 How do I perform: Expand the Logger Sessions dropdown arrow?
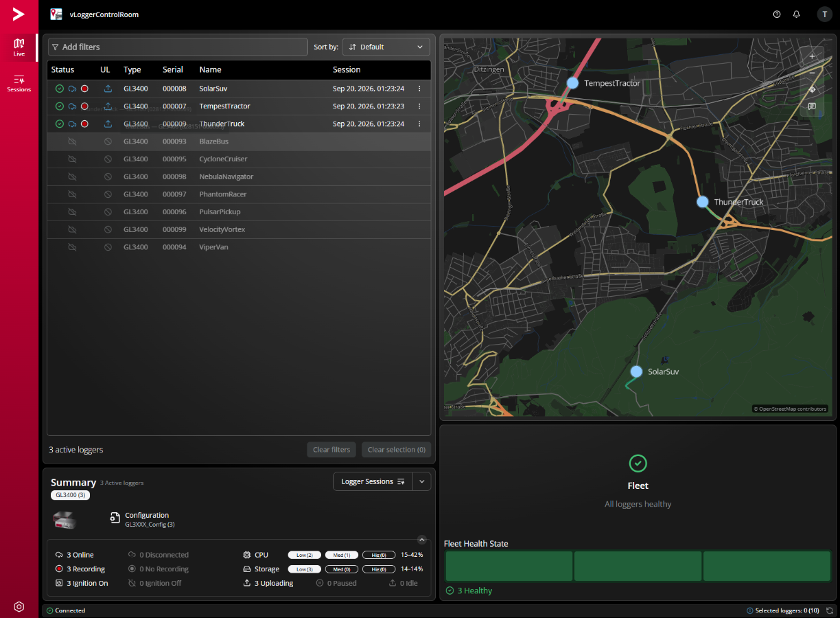tap(422, 481)
